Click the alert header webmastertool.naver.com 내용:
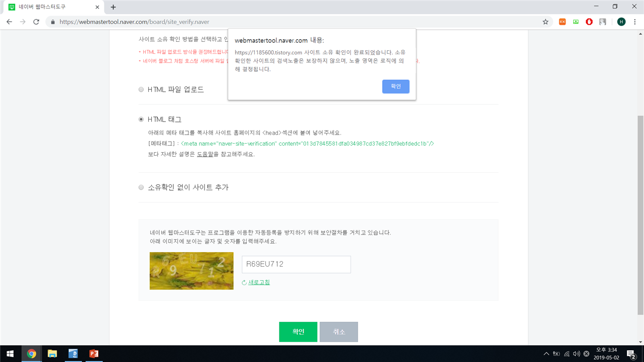Image resolution: width=644 pixels, height=362 pixels. (279, 40)
